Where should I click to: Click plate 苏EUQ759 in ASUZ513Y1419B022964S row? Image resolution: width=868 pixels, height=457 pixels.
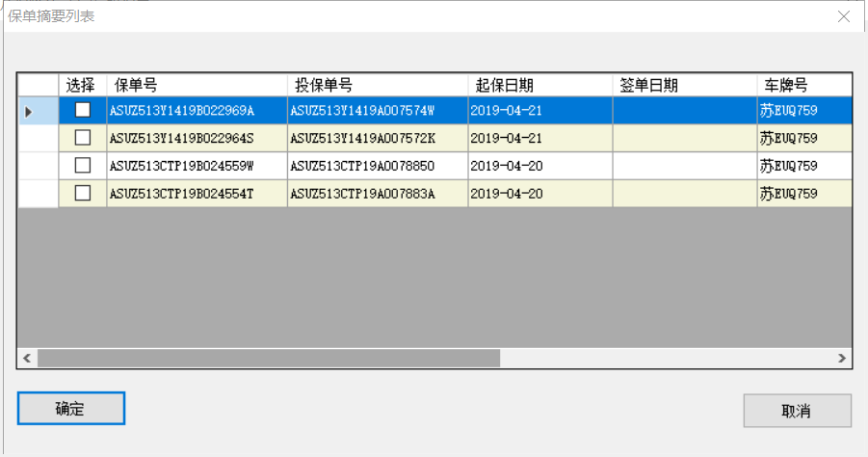[x=804, y=138]
